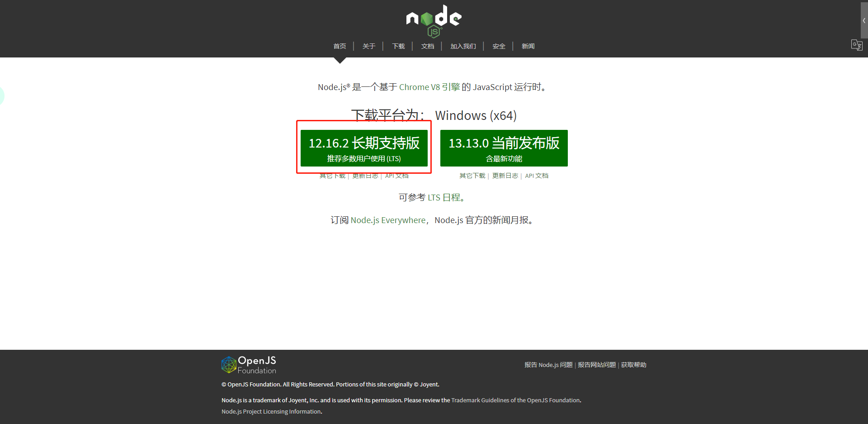
Task: Open 其它下载 under 13.13.0 button
Action: pos(472,176)
